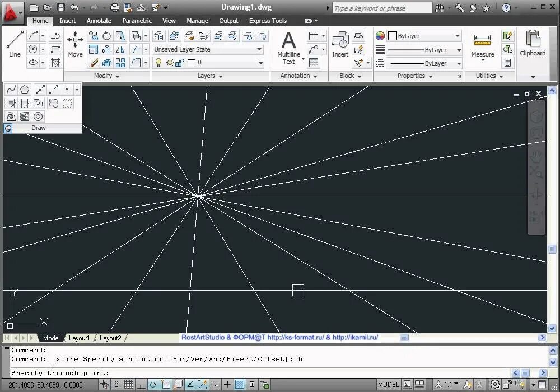Viewport: 560px width, 392px height.
Task: Toggle Grid Display in status bar
Action: [x=129, y=385]
